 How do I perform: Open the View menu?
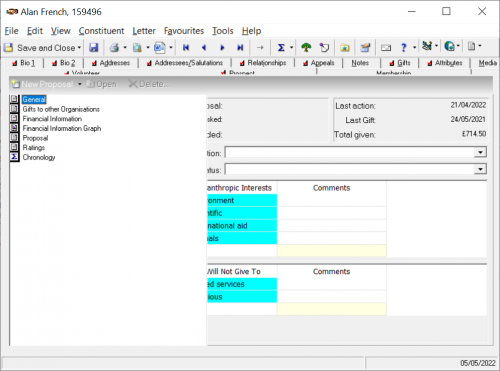pos(60,31)
